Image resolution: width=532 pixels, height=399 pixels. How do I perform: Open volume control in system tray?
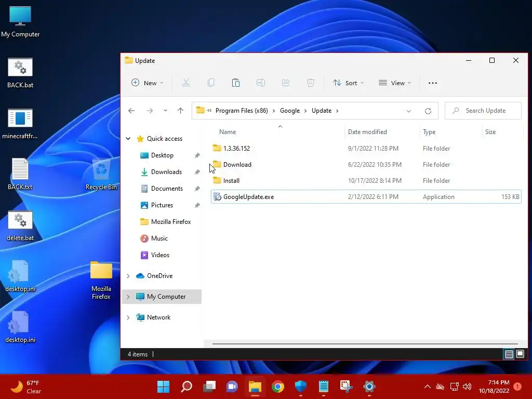point(467,387)
